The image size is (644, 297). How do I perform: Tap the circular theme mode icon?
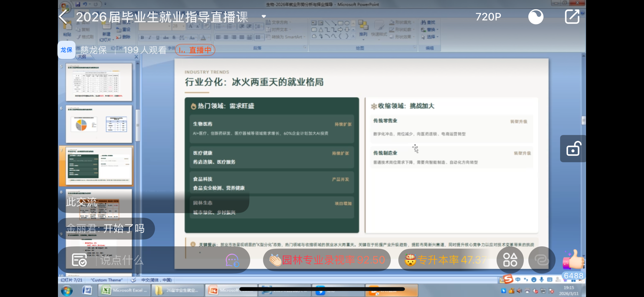pyautogui.click(x=536, y=17)
